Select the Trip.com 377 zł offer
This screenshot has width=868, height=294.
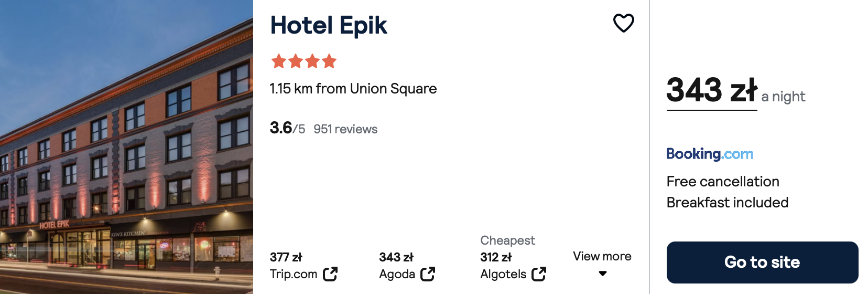click(304, 266)
